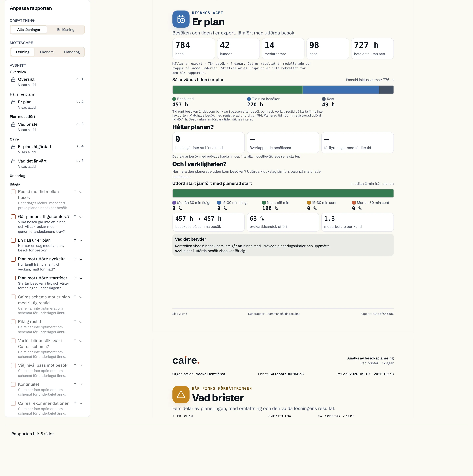Move Plan mot utfört: starttider down
The width and height of the screenshot is (473, 476).
pyautogui.click(x=81, y=278)
